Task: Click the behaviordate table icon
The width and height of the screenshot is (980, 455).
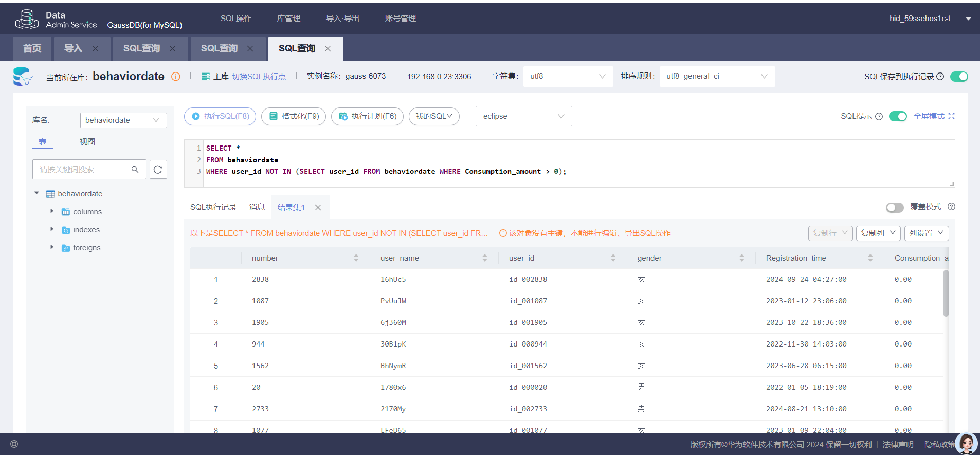Action: point(50,194)
